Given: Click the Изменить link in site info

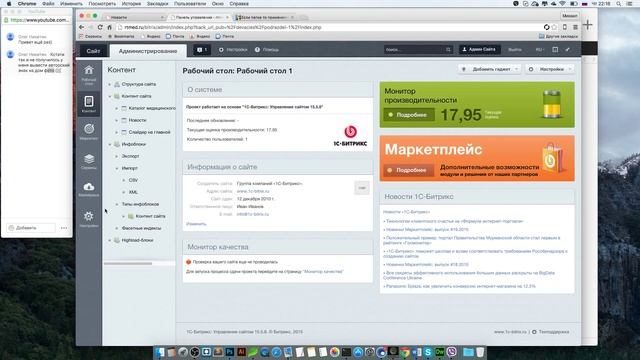Looking at the screenshot, I should coord(196,224).
